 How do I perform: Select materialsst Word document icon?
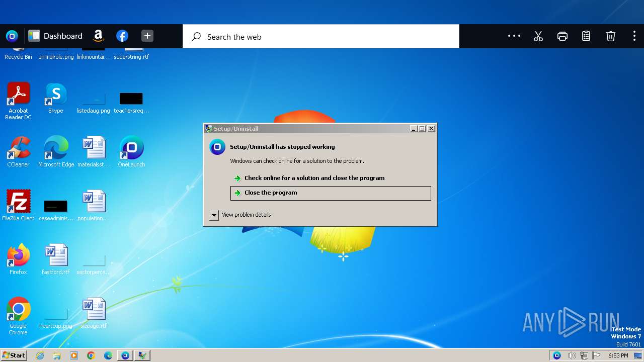(x=94, y=151)
